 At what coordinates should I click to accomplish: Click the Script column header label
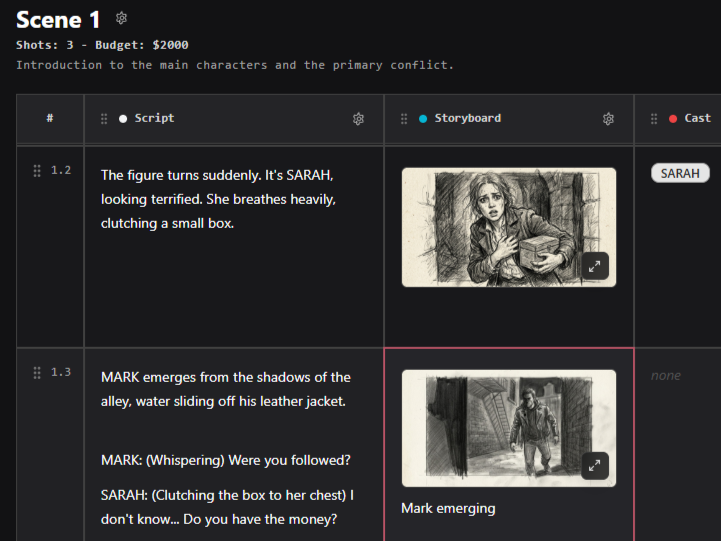[154, 118]
